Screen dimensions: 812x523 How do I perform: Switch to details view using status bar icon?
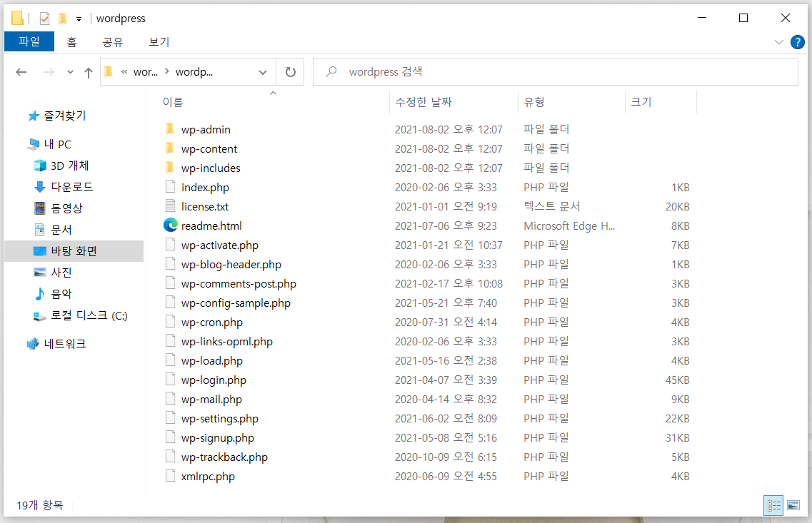click(773, 505)
